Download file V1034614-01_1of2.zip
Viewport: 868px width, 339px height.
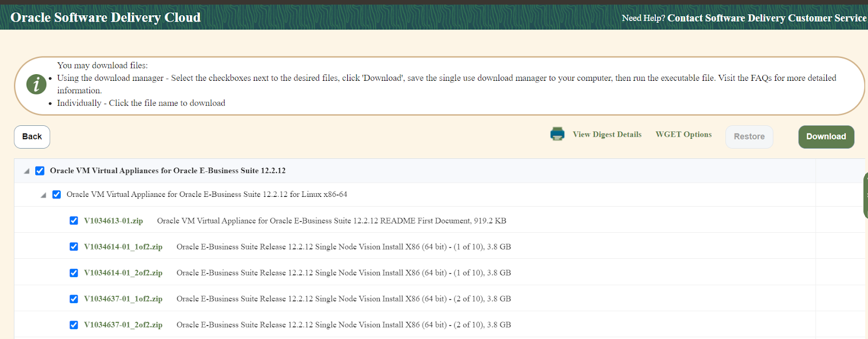tap(123, 247)
